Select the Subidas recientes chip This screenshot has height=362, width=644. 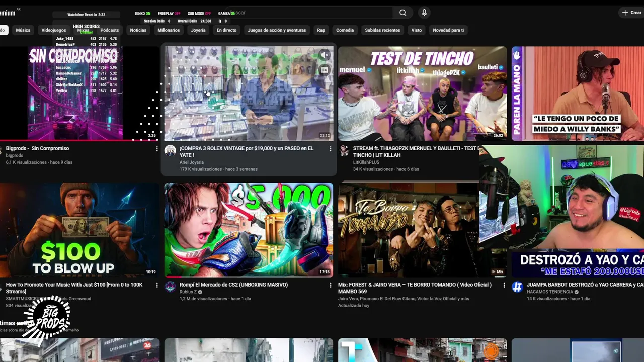(x=382, y=30)
